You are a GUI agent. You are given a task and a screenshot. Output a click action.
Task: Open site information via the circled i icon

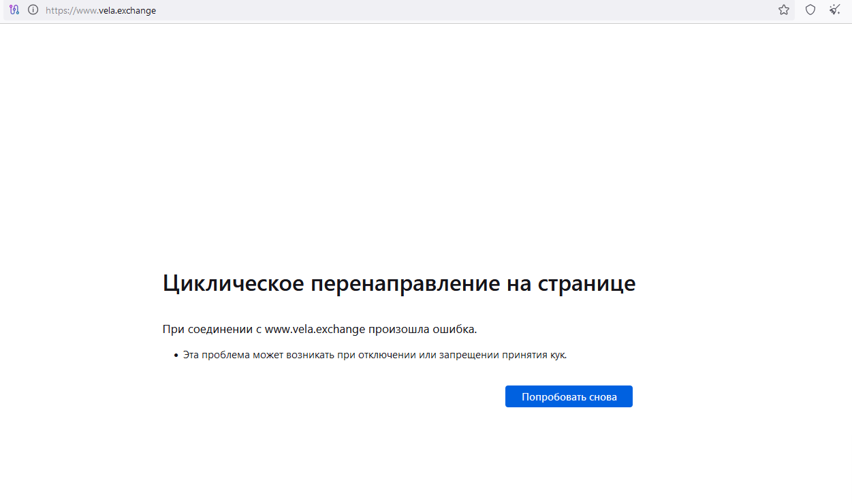pyautogui.click(x=33, y=10)
